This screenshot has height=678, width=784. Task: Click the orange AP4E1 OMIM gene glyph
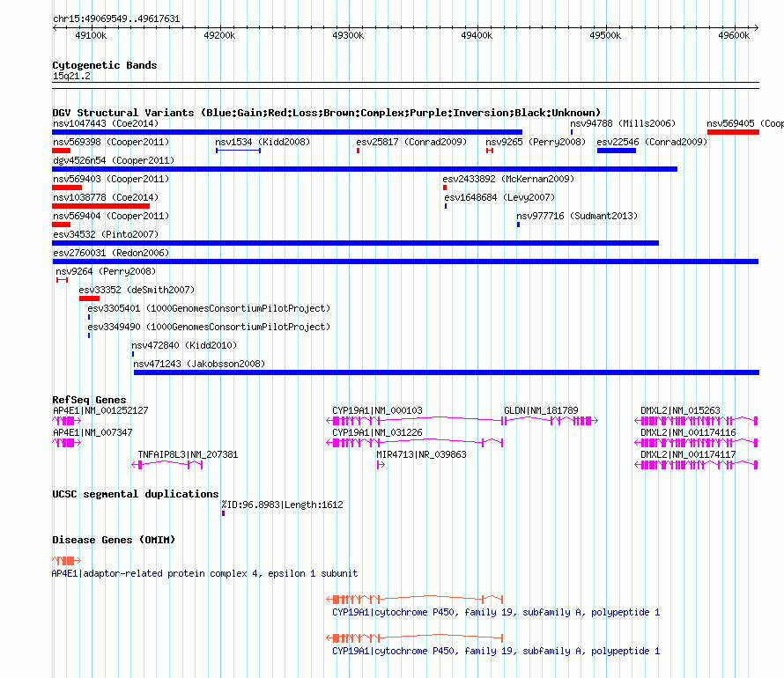(x=66, y=561)
